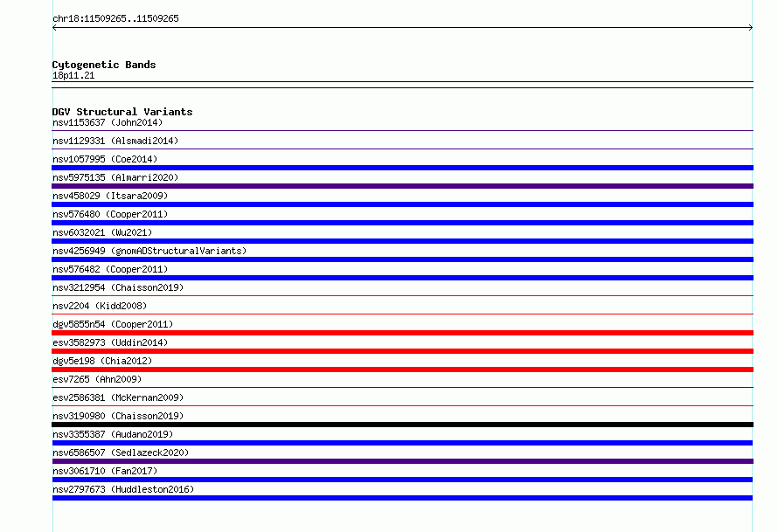This screenshot has width=778, height=532.
Task: Click the esv3582973 (Uddin2014) label
Action: tap(110, 342)
